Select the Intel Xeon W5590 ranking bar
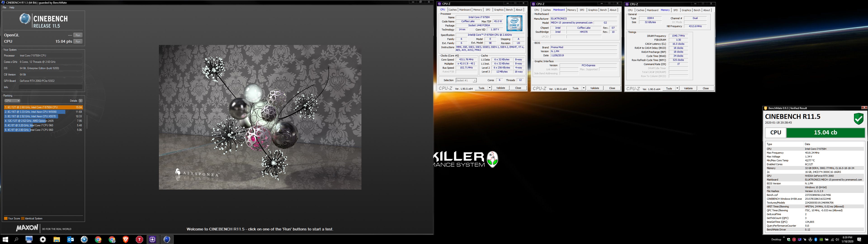 [35, 112]
